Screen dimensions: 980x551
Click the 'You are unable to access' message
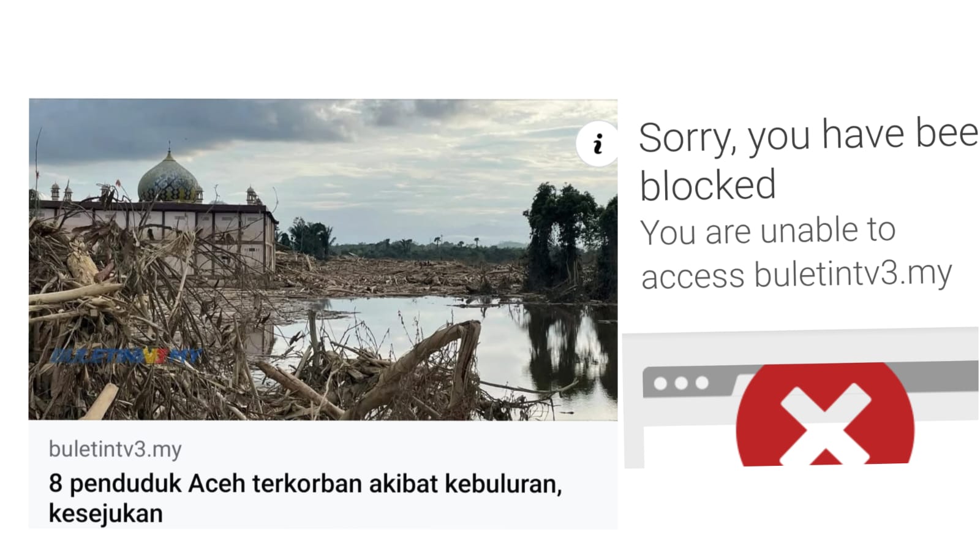point(796,253)
